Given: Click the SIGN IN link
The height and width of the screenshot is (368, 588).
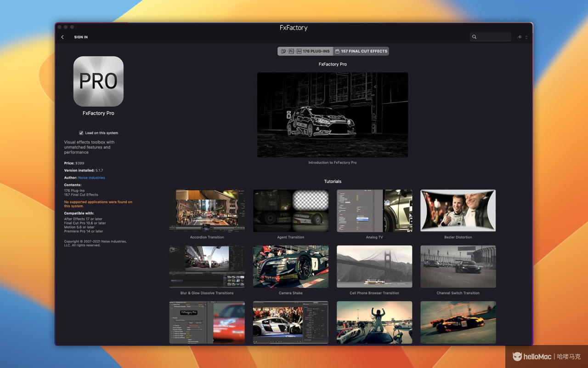Looking at the screenshot, I should click(81, 37).
